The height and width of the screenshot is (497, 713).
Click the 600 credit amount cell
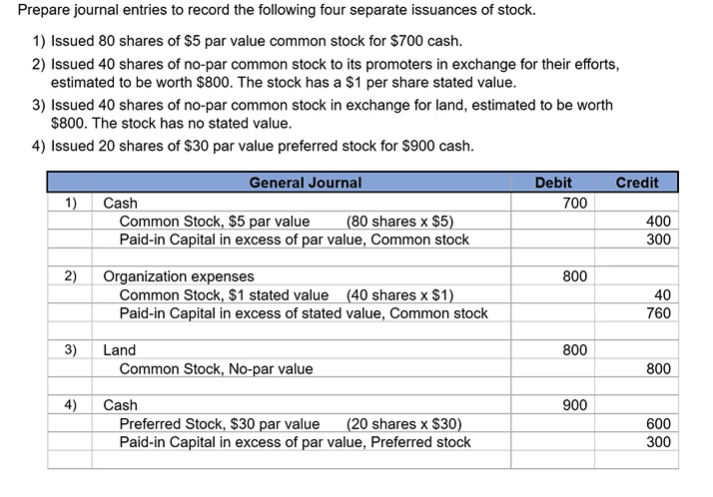(x=658, y=423)
